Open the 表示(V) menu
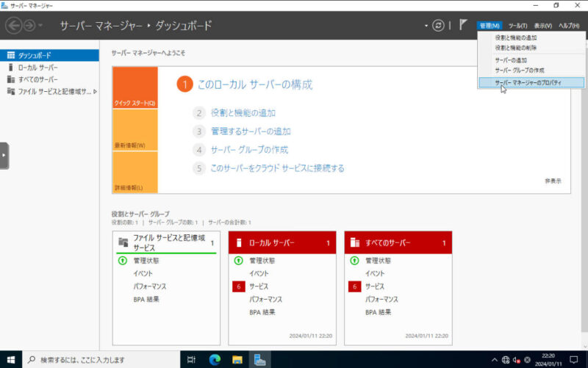The width and height of the screenshot is (588, 368). tap(542, 26)
